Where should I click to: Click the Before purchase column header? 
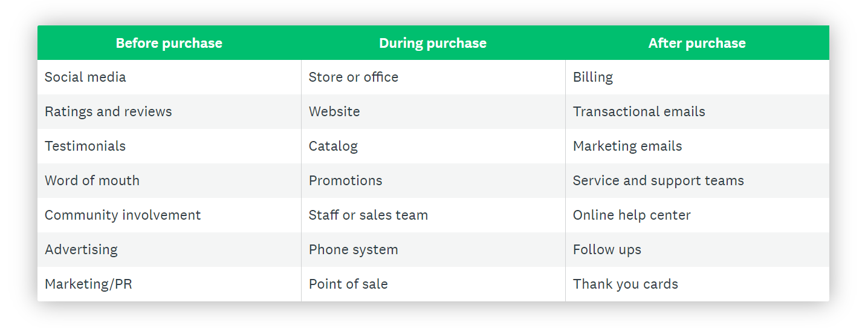tap(169, 43)
